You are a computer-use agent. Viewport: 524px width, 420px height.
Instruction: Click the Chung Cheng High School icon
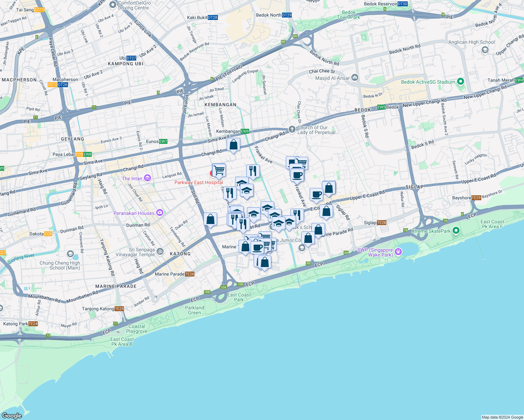pos(70,254)
